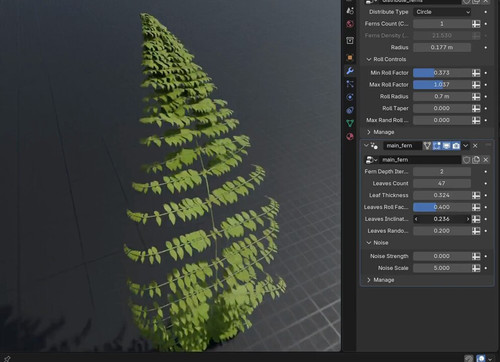The width and height of the screenshot is (500, 362).
Task: Click the Radius 0.177 m field
Action: (442, 47)
